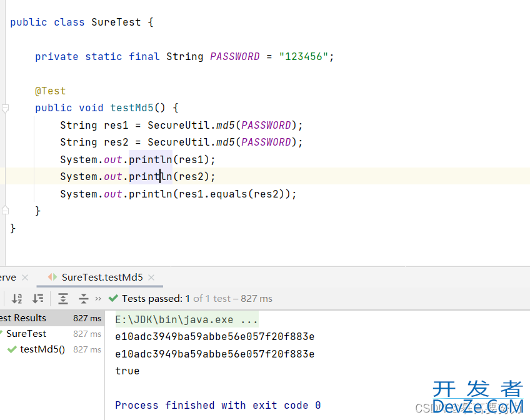Expand all test results
The height and width of the screenshot is (420, 530).
pos(63,299)
